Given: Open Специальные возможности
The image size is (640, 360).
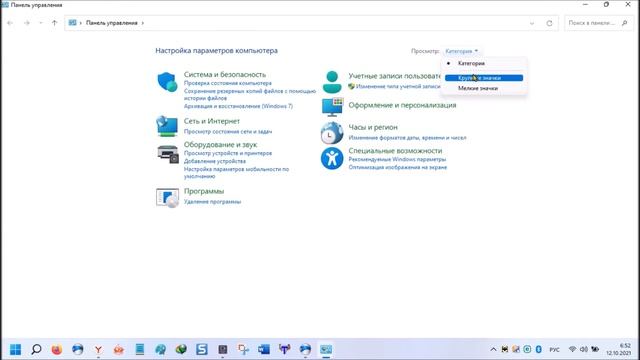Looking at the screenshot, I should point(395,151).
